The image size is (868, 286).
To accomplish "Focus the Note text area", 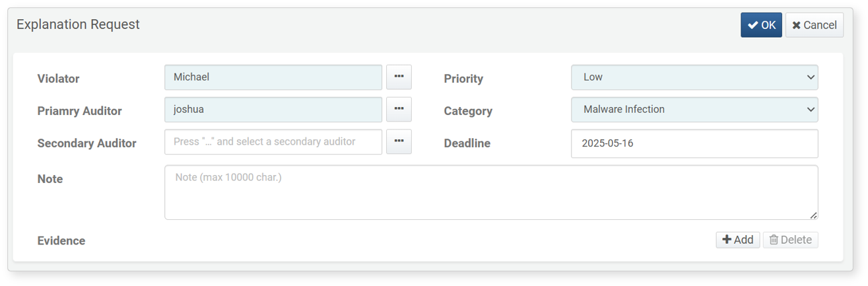I will pos(491,192).
